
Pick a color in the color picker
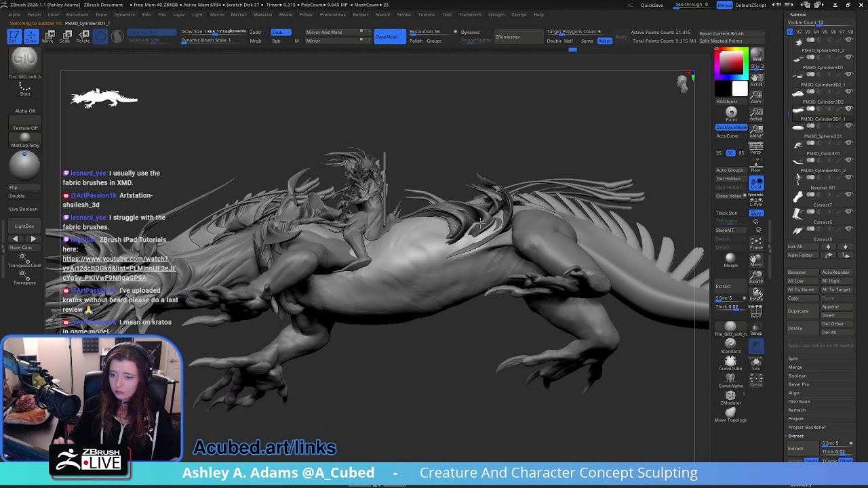point(732,62)
